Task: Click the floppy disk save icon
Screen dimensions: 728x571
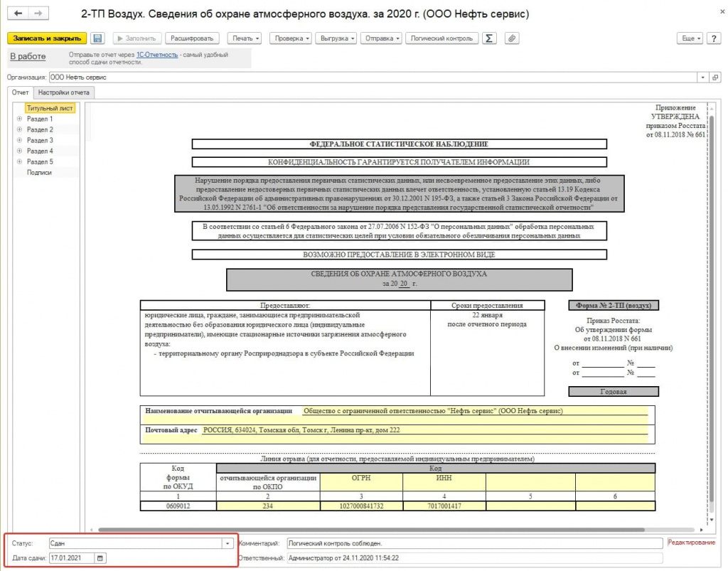Action: tap(97, 38)
